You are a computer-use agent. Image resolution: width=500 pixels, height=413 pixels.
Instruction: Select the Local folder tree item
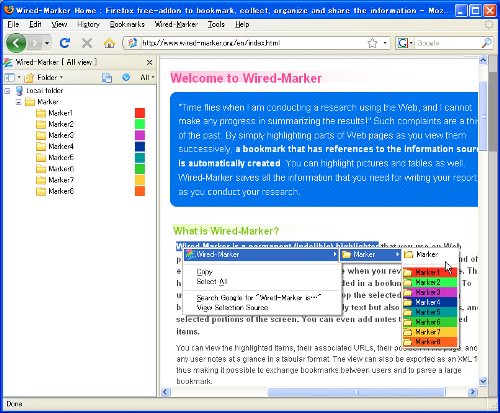(x=44, y=91)
